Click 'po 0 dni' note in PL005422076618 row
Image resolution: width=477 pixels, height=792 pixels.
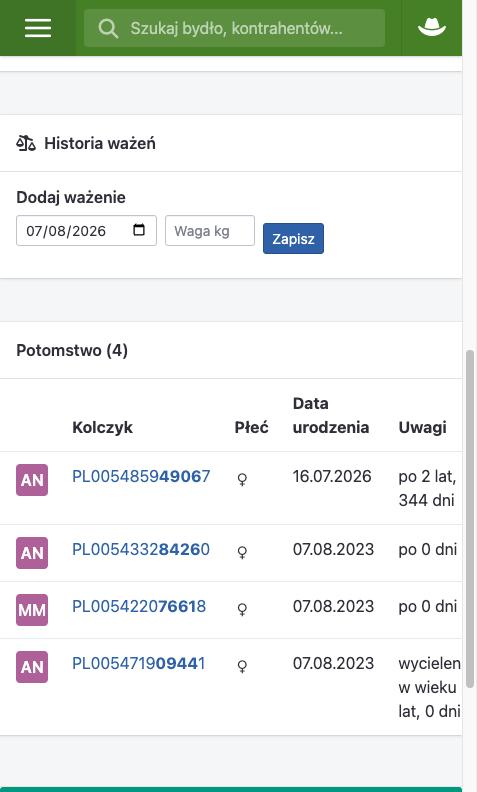[x=427, y=606]
